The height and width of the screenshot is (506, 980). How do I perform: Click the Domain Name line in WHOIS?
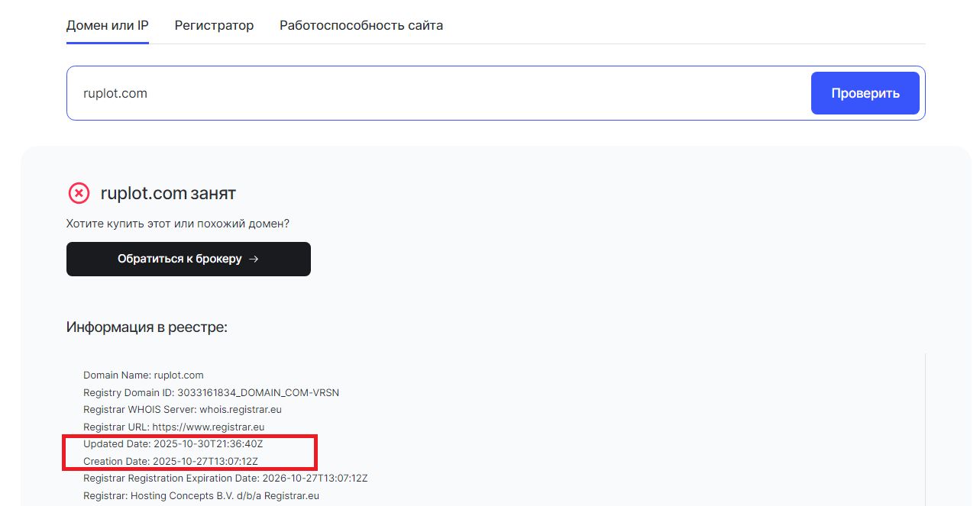point(144,375)
